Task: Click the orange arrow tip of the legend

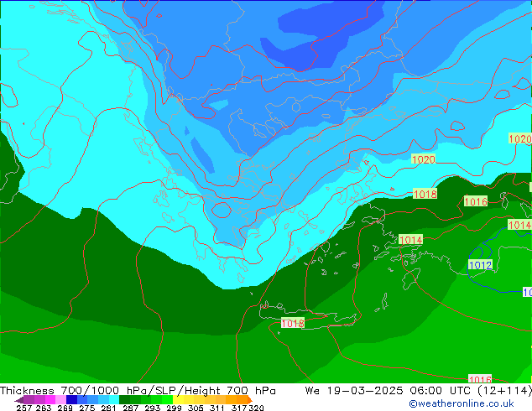Action: pos(250,400)
